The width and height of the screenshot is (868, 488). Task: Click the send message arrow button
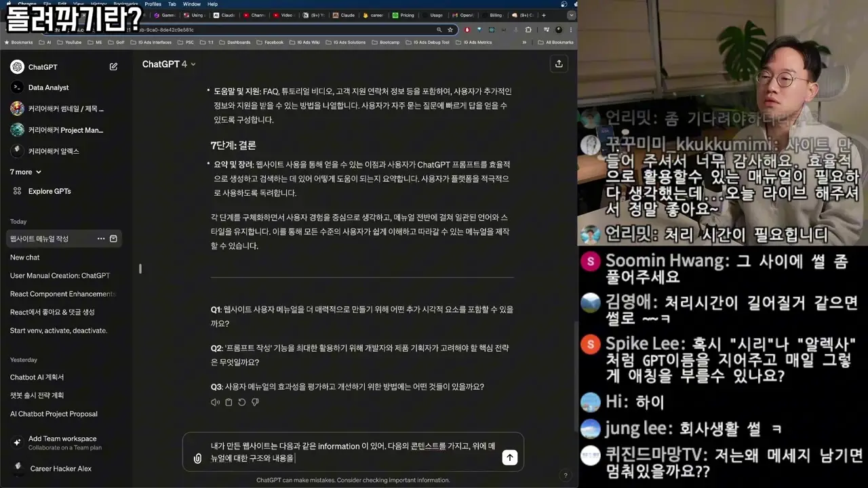point(510,457)
